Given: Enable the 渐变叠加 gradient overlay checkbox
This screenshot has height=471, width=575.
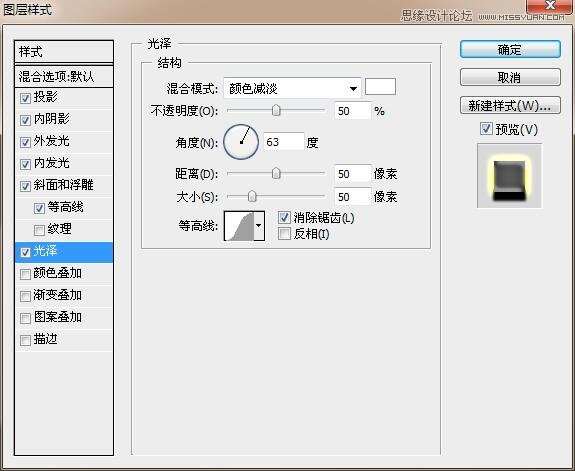Looking at the screenshot, I should click(x=25, y=296).
